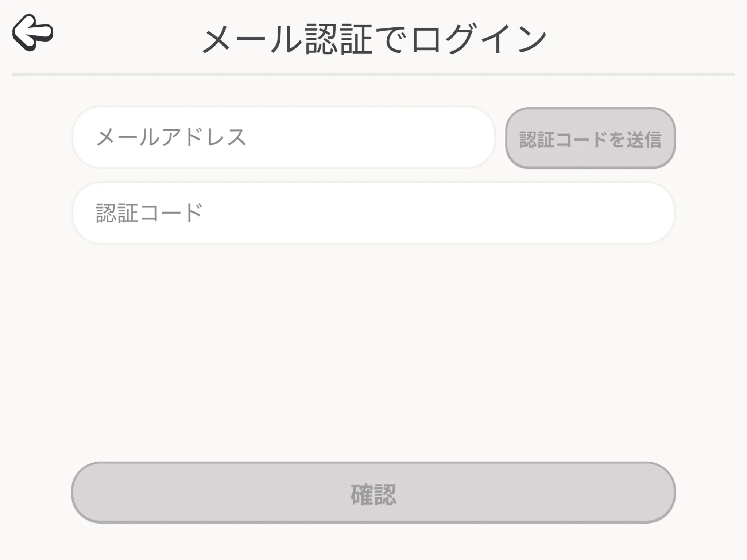Image resolution: width=747 pixels, height=560 pixels.
Task: Click the white arrow icon beside title
Action: click(33, 33)
